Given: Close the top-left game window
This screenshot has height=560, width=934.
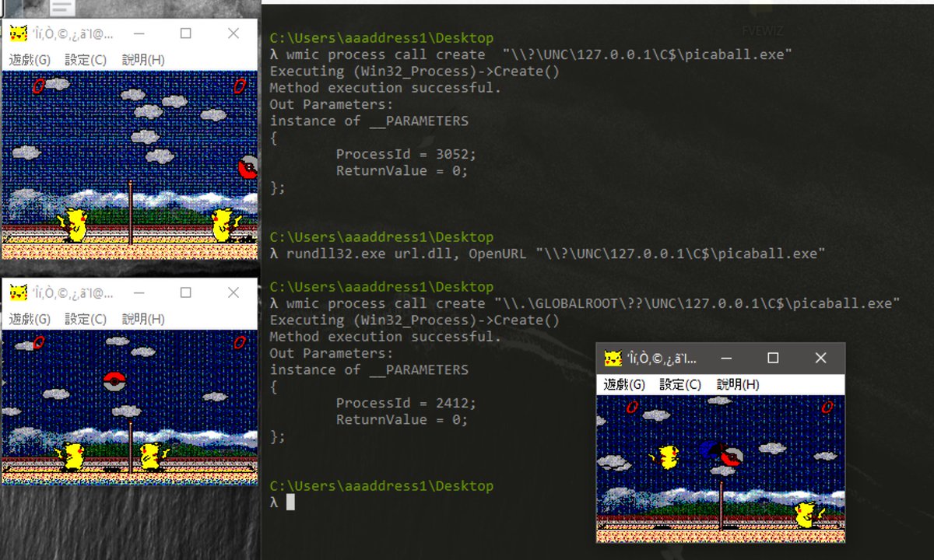Looking at the screenshot, I should pos(233,33).
